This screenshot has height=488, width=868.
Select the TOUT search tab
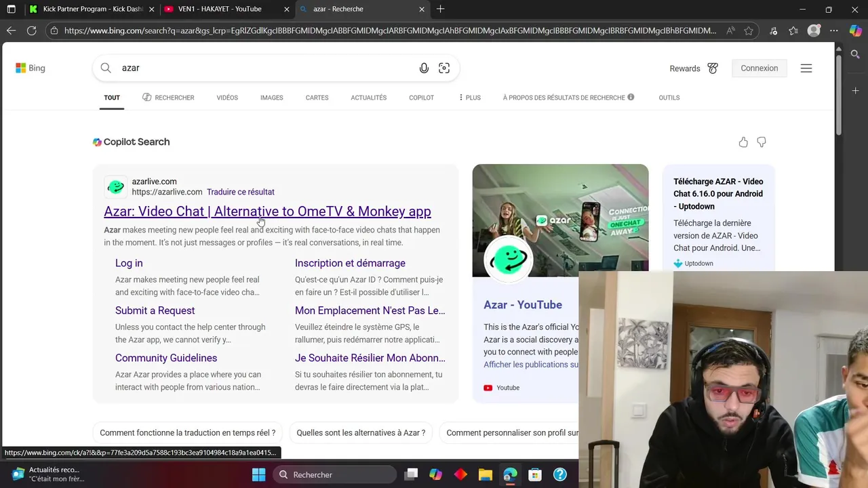(x=112, y=98)
